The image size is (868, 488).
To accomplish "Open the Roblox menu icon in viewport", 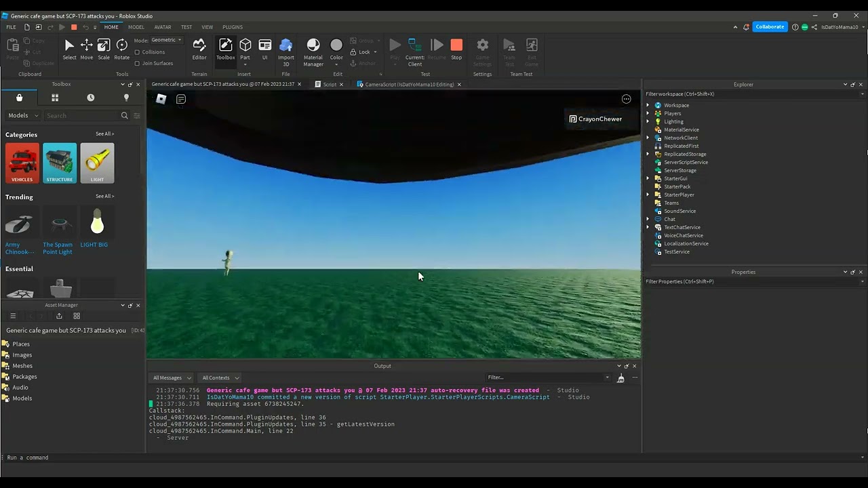I will (161, 99).
